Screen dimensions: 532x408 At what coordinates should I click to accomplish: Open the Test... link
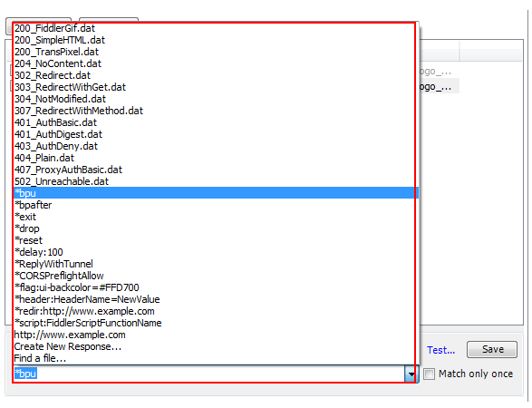pos(440,350)
